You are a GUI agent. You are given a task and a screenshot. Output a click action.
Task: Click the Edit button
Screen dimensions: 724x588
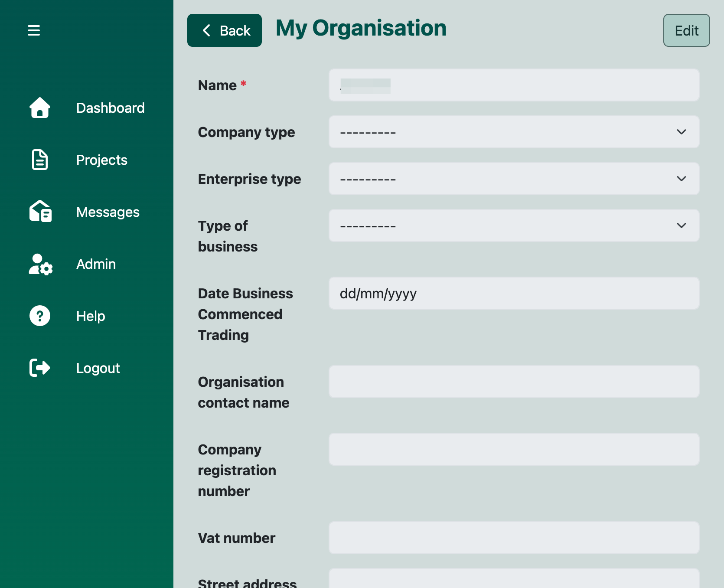687,30
